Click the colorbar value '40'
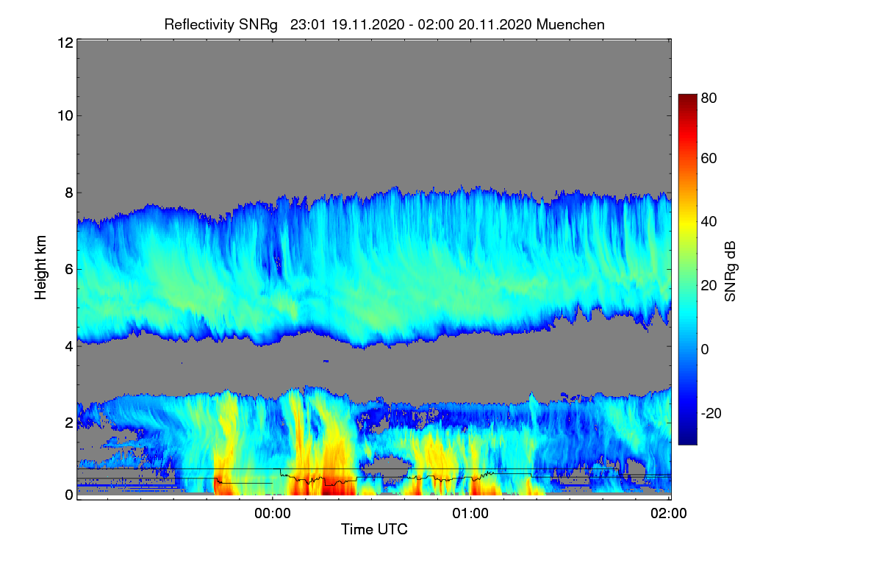882x588 pixels. [x=709, y=222]
